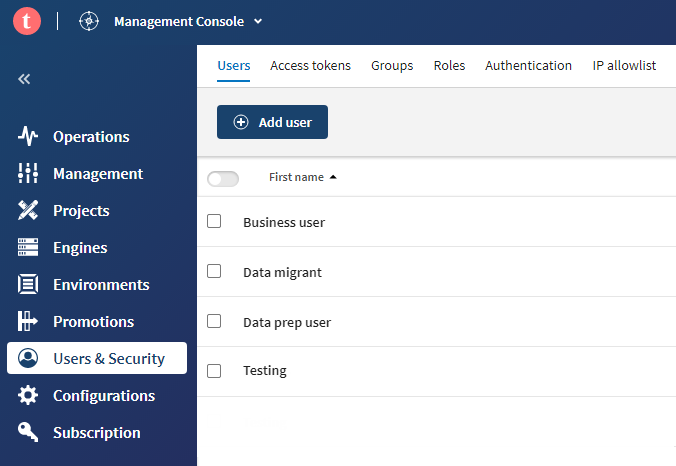Viewport: 676px width, 466px height.
Task: Click the Management sliders icon
Action: [28, 174]
